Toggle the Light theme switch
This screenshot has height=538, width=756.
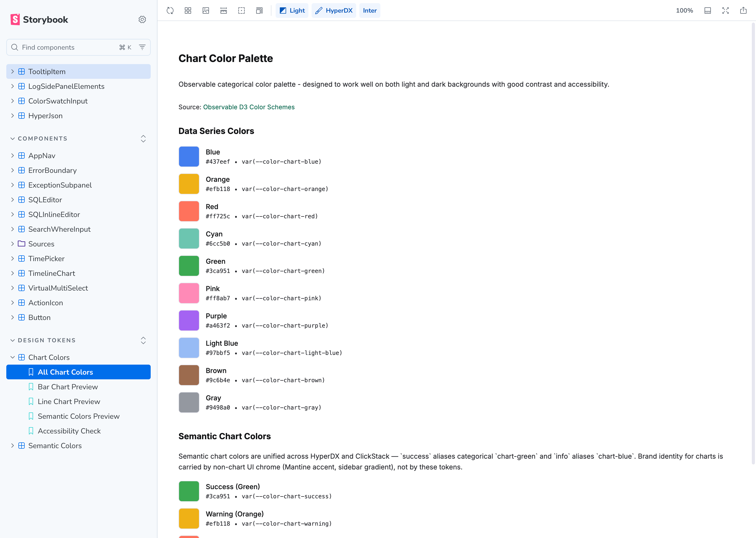point(292,11)
